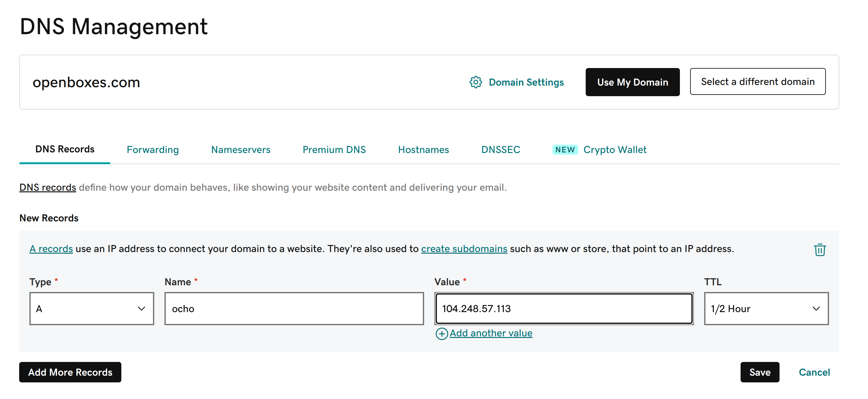Open the Type dropdown showing A
This screenshot has height=399, width=868.
(x=92, y=309)
